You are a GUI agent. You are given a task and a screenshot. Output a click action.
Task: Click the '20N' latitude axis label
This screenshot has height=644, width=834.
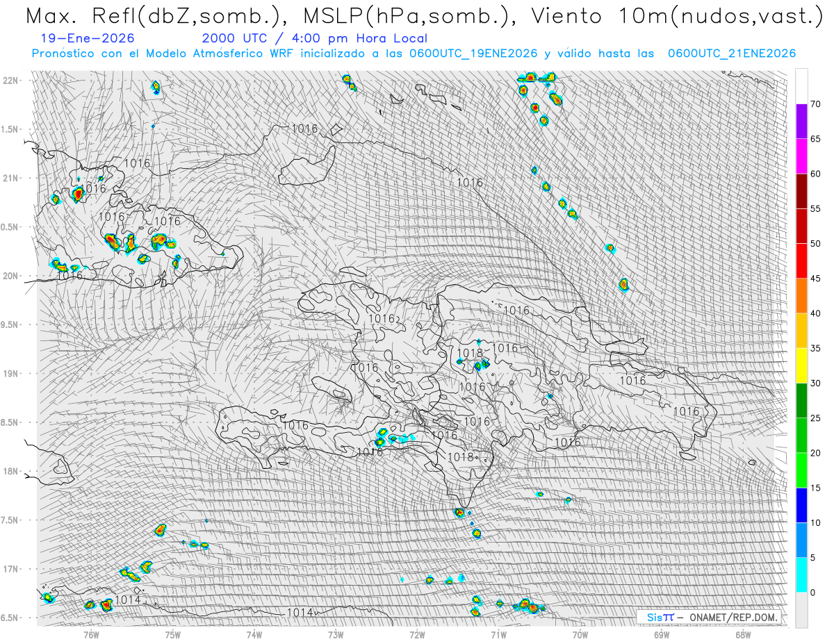(x=11, y=276)
